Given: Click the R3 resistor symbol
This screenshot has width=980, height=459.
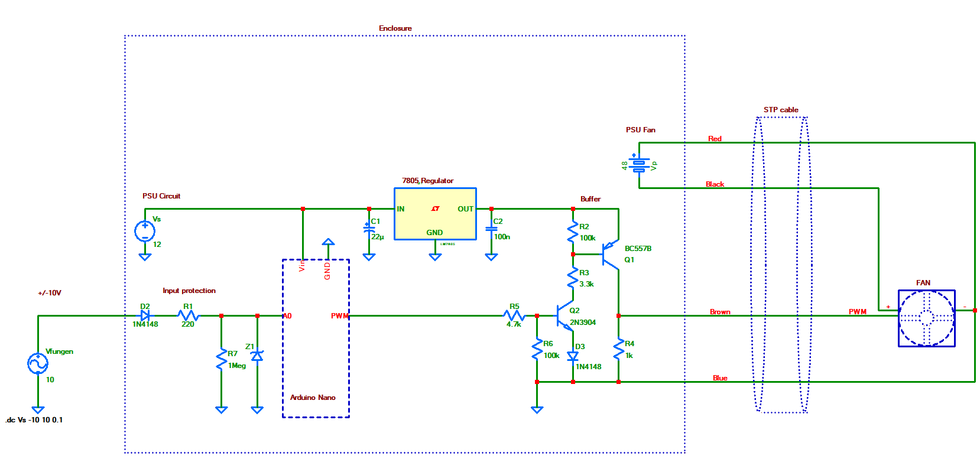Looking at the screenshot, I should pos(573,278).
